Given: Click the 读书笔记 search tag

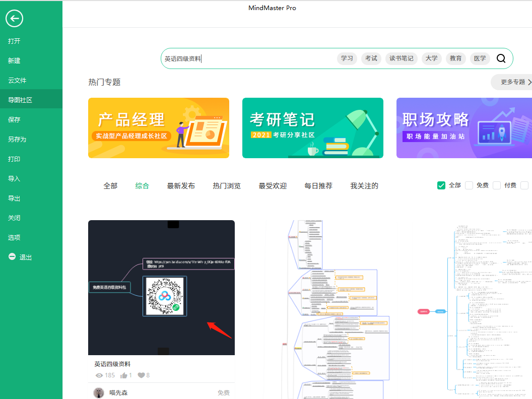Looking at the screenshot, I should (402, 58).
